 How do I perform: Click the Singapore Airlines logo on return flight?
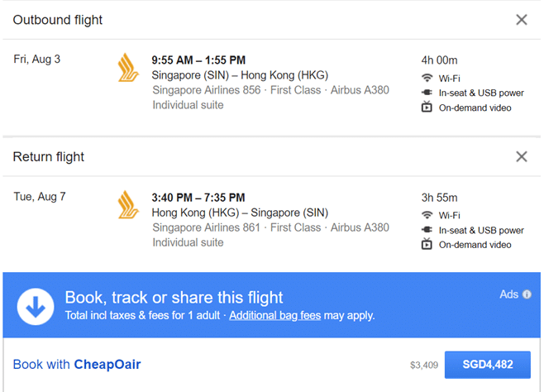(128, 205)
